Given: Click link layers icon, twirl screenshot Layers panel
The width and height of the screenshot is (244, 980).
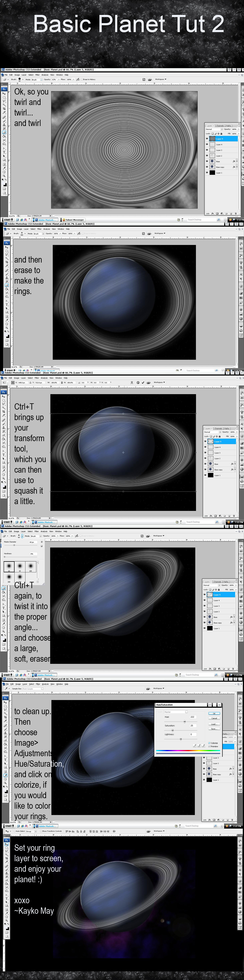Looking at the screenshot, I should [x=208, y=213].
